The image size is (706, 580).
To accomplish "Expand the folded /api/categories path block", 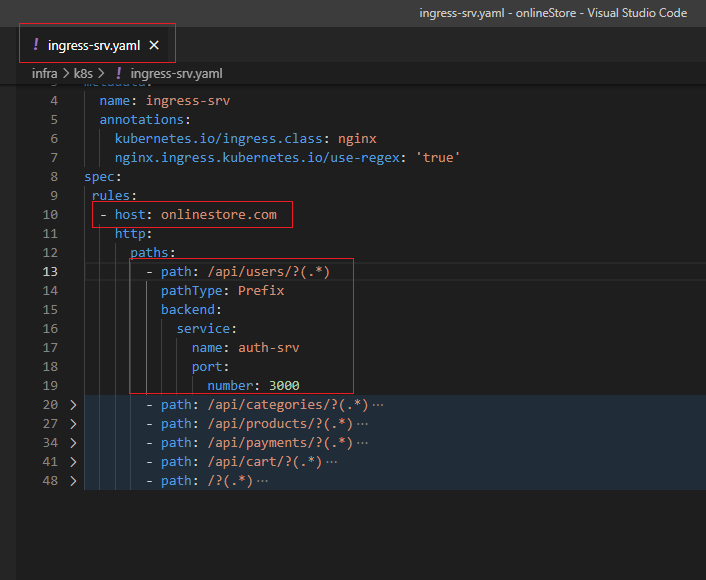I will tap(72, 405).
